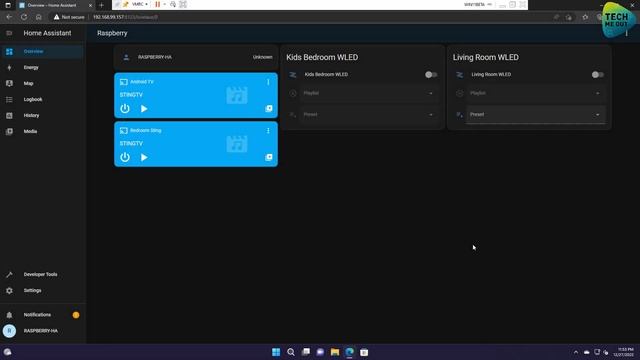
Task: Open the Overview dashboard in sidebar
Action: (x=42, y=51)
